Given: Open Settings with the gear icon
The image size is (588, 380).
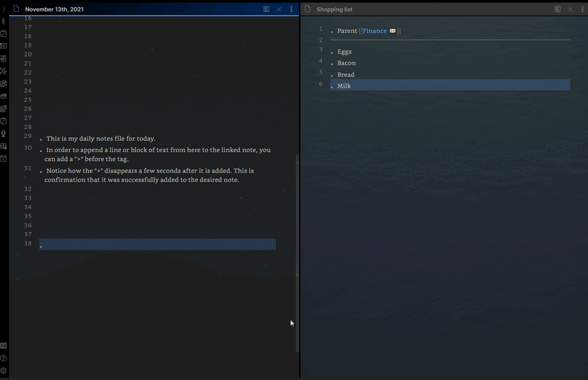Looking at the screenshot, I should click(3, 371).
